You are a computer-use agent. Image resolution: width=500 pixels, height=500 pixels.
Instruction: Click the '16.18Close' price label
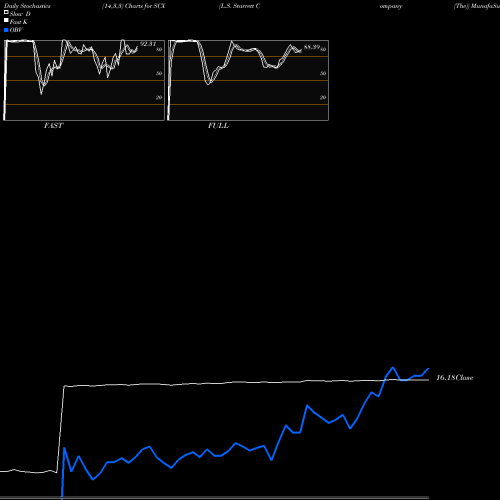click(455, 378)
